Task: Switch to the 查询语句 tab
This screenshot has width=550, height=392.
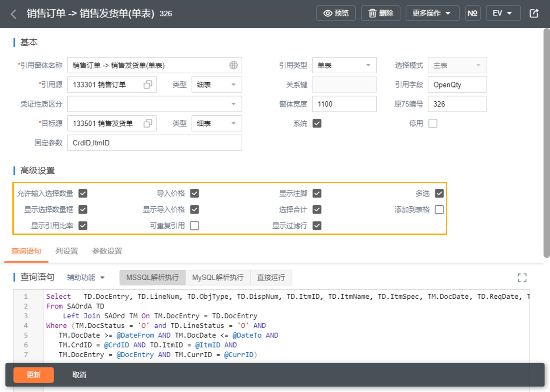Action: tap(26, 251)
